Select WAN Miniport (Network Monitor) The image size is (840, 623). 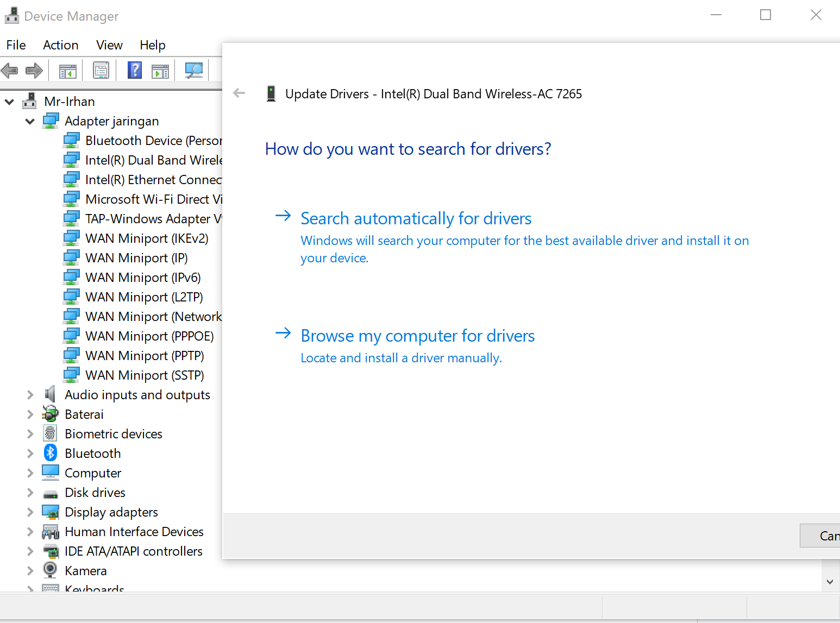(x=154, y=317)
